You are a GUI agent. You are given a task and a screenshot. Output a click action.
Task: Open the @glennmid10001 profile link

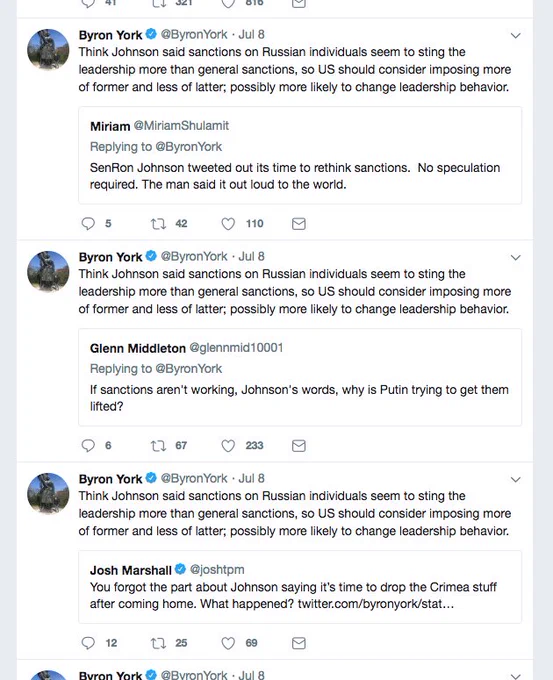(x=236, y=348)
